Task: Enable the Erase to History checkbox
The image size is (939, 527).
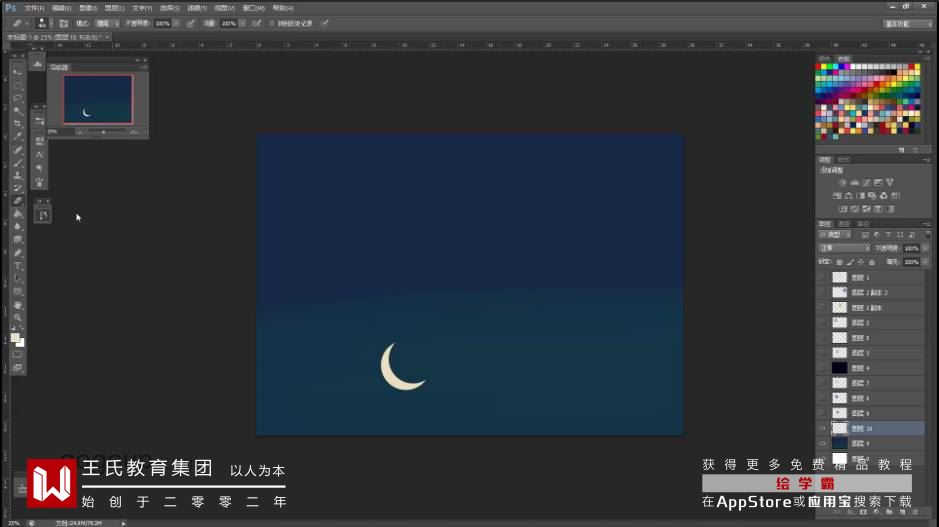Action: [x=272, y=23]
